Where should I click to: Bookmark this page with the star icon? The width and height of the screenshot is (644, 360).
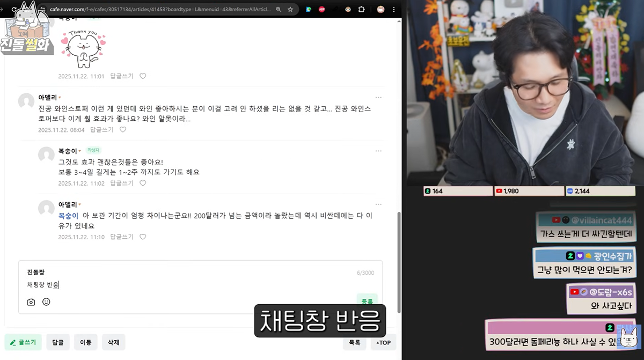(x=290, y=9)
